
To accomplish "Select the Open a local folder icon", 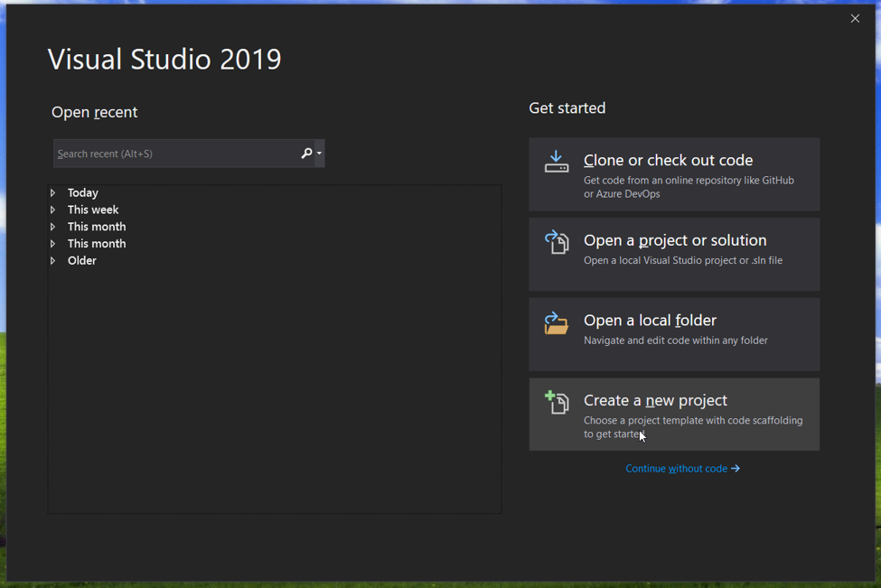I will click(x=557, y=322).
